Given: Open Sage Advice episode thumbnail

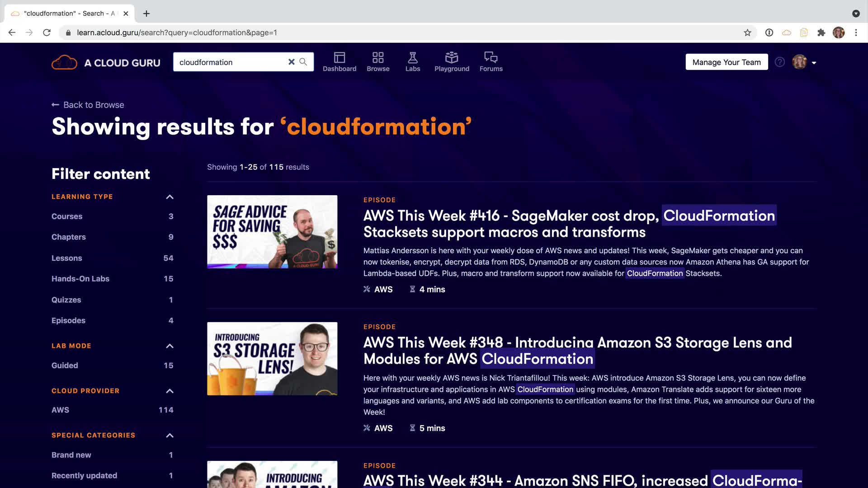Looking at the screenshot, I should pos(272,232).
